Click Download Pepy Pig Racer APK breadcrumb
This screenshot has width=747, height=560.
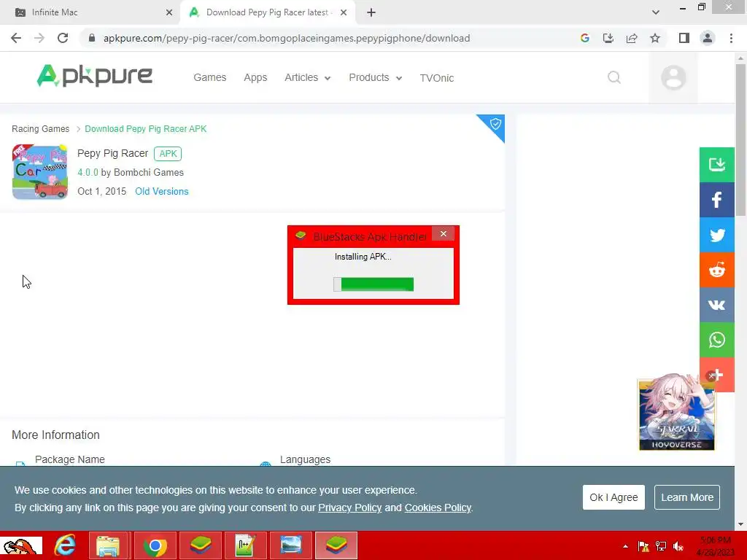tap(146, 129)
